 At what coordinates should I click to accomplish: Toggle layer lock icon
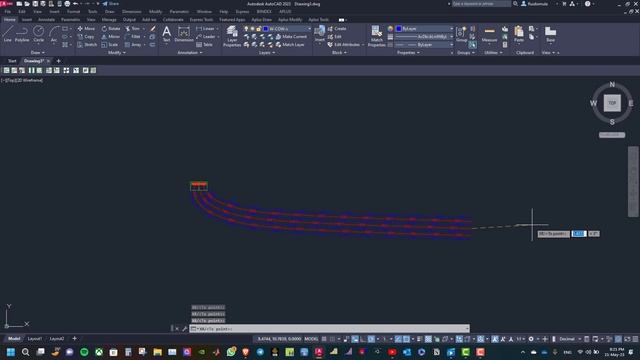click(259, 29)
